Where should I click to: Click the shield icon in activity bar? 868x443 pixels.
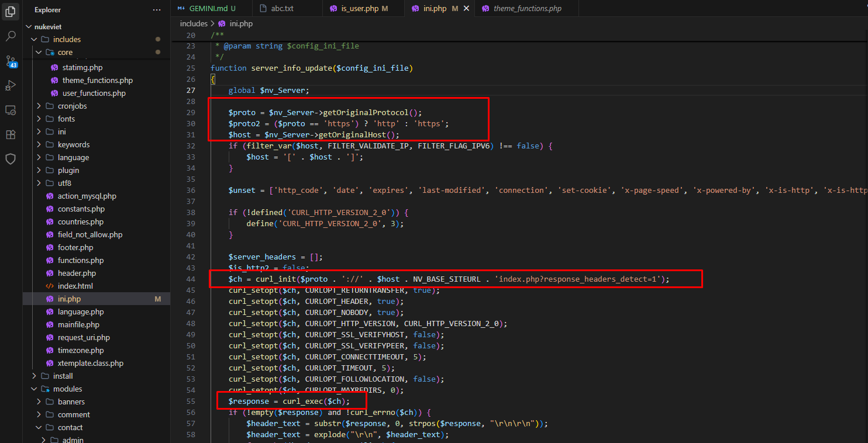[11, 159]
